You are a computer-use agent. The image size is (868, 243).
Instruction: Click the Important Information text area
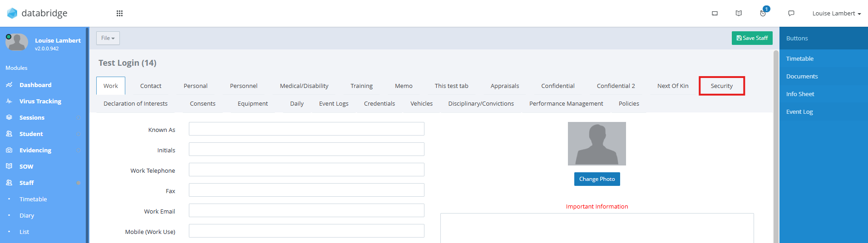(597, 228)
